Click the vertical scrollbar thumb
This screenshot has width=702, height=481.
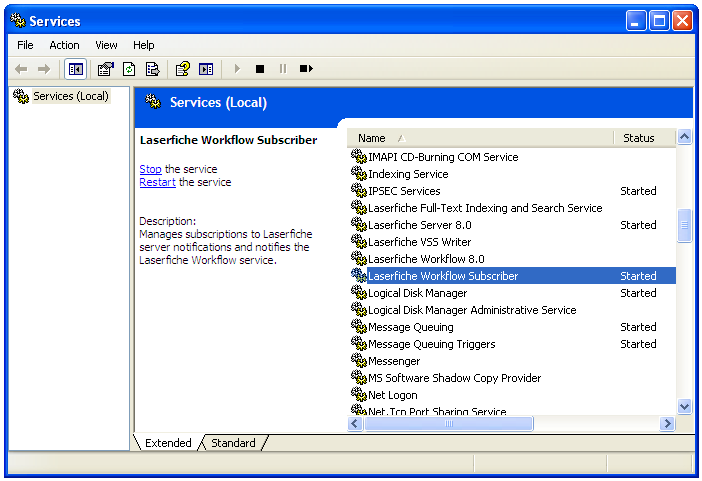[685, 225]
